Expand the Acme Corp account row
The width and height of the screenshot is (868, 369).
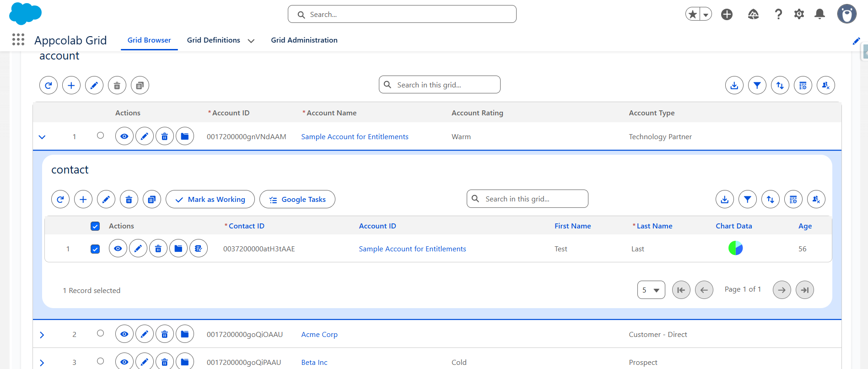coord(42,335)
